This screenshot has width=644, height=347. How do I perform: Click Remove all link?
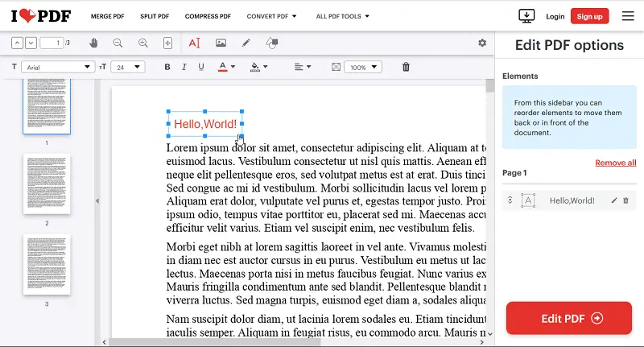tap(616, 163)
